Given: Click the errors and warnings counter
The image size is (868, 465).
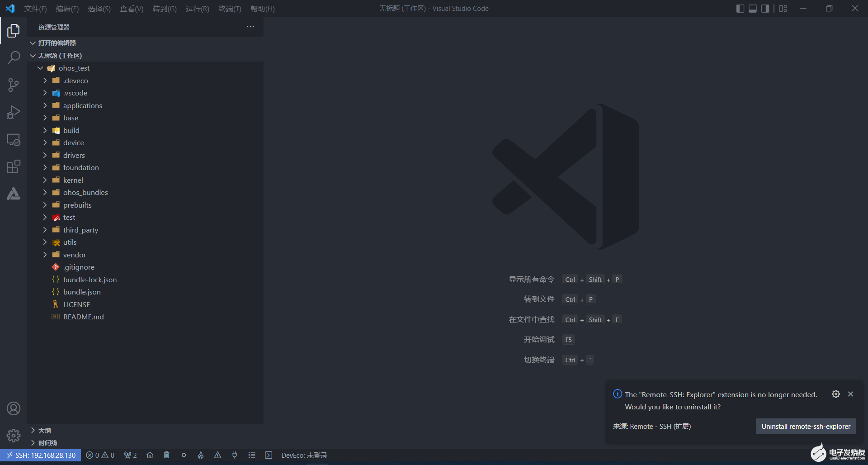Looking at the screenshot, I should pyautogui.click(x=100, y=455).
